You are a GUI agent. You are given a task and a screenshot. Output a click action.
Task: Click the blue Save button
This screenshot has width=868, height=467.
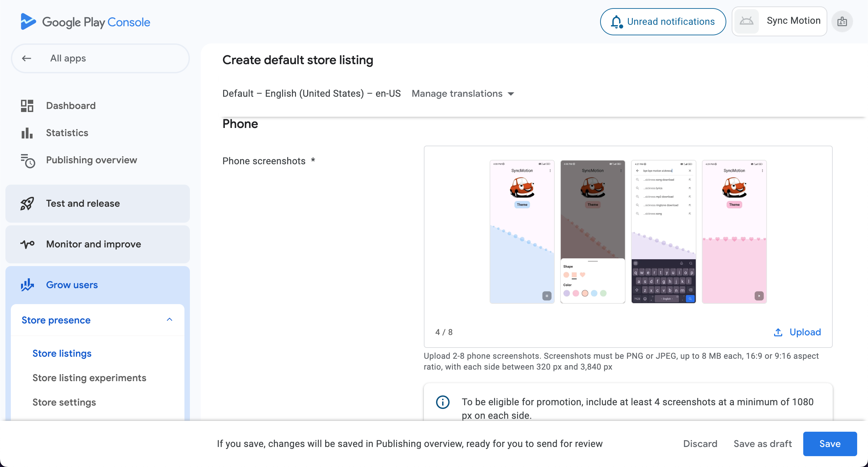pyautogui.click(x=830, y=444)
